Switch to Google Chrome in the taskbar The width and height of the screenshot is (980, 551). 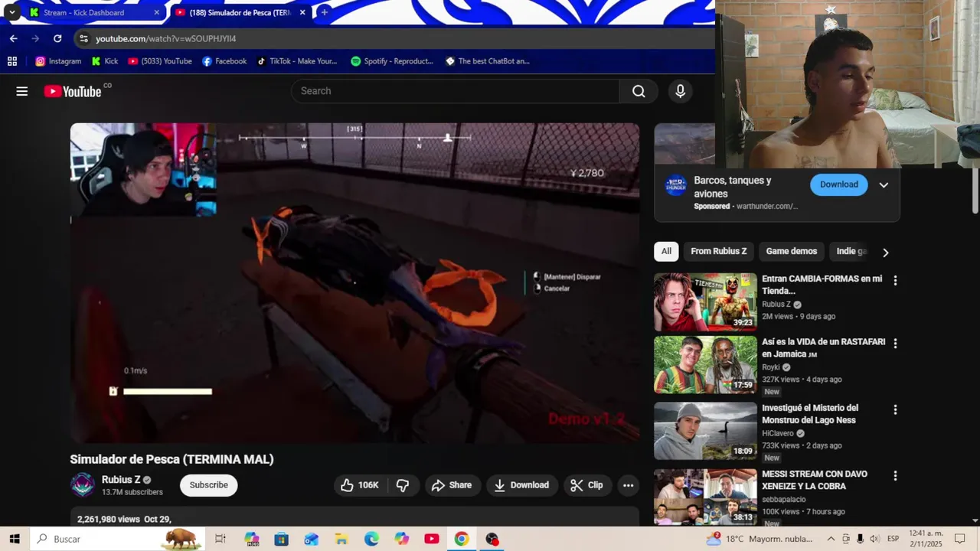tap(461, 539)
